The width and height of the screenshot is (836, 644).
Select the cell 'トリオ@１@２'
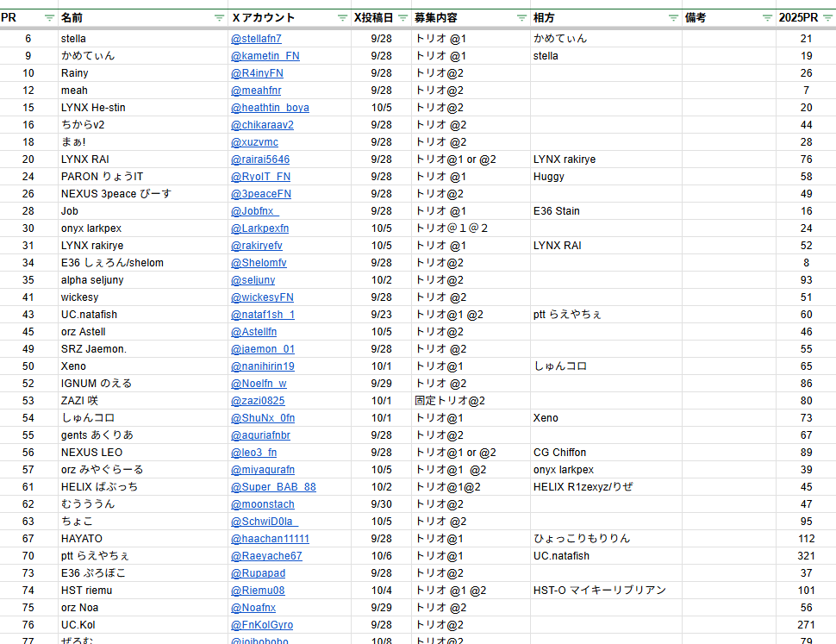pos(471,228)
